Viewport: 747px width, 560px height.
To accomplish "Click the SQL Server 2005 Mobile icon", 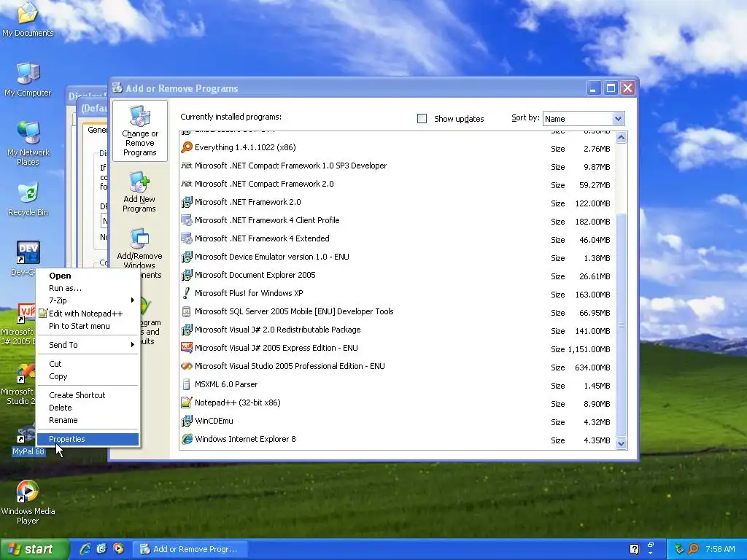I will 187,311.
